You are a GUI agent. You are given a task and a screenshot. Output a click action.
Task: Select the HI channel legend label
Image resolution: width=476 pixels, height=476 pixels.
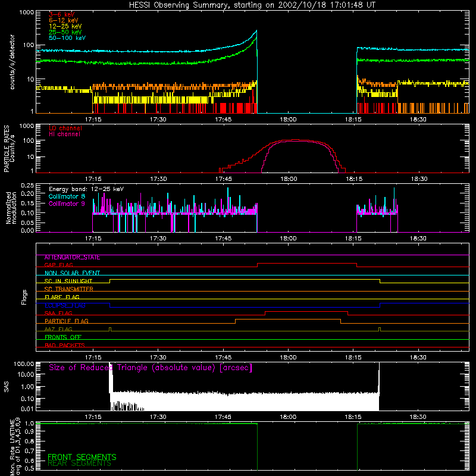coord(65,134)
